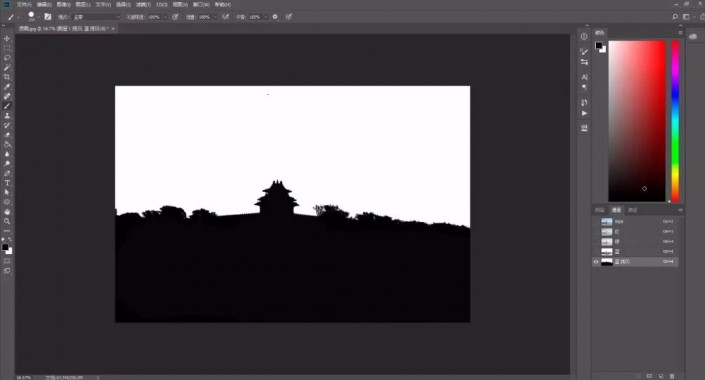
Task: Select the Brush tool in toolbox
Action: tap(7, 106)
